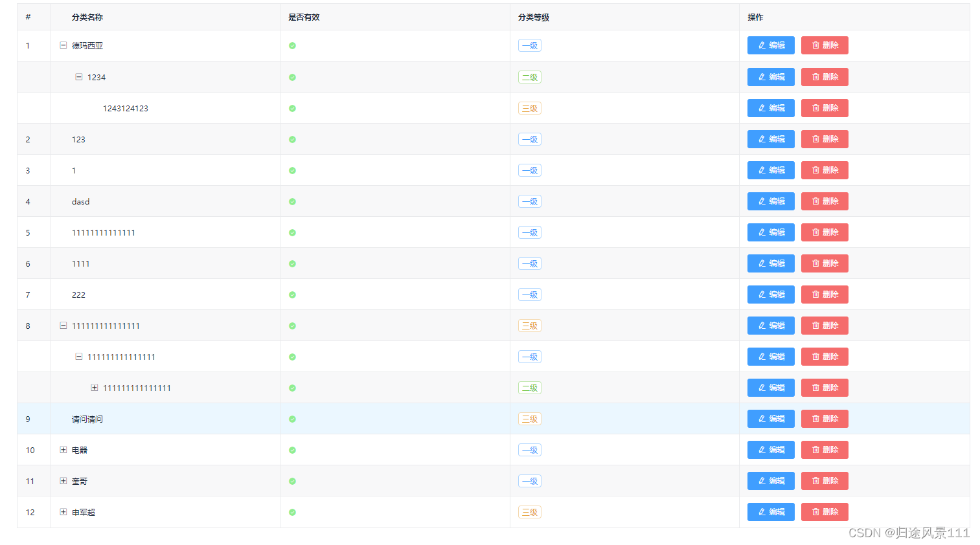The height and width of the screenshot is (545, 980).
Task: Expand the 电器 category
Action: point(63,450)
